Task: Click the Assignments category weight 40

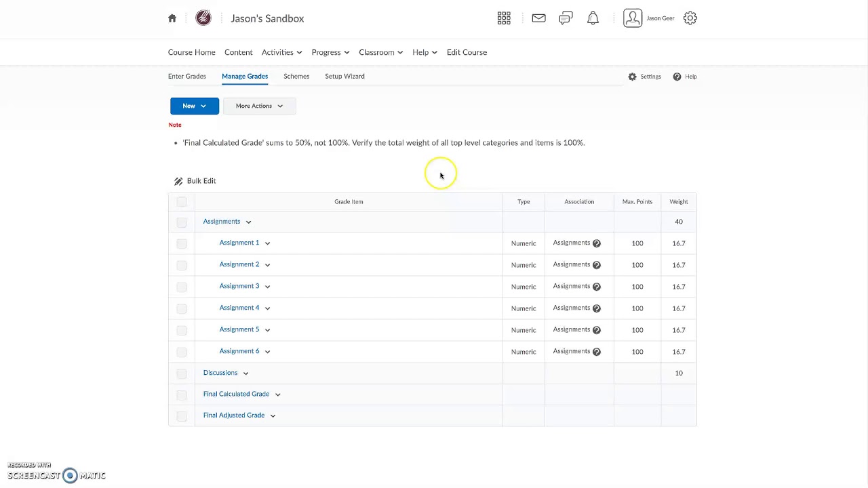Action: tap(679, 222)
